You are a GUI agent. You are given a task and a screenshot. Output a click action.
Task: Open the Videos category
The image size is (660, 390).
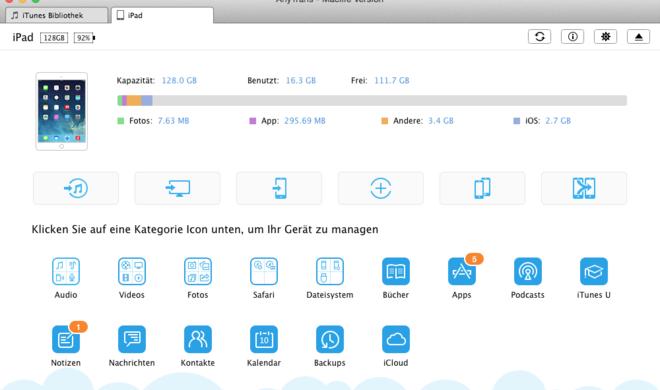click(132, 271)
